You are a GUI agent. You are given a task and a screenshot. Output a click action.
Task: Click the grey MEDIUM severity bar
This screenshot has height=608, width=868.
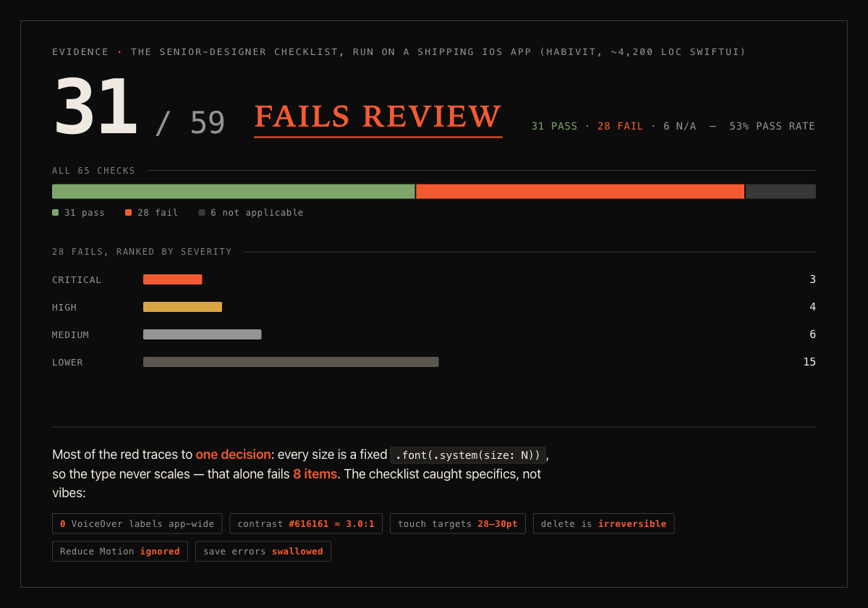203,334
